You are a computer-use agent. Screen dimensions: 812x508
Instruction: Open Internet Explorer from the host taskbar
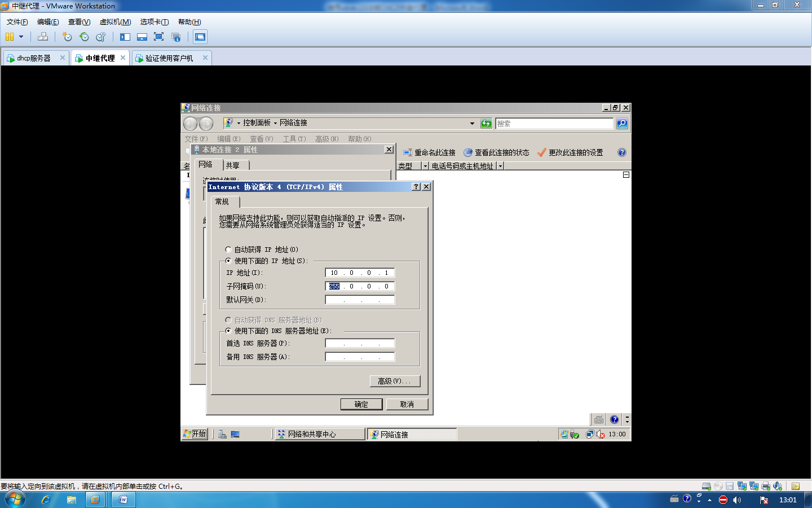click(x=46, y=500)
